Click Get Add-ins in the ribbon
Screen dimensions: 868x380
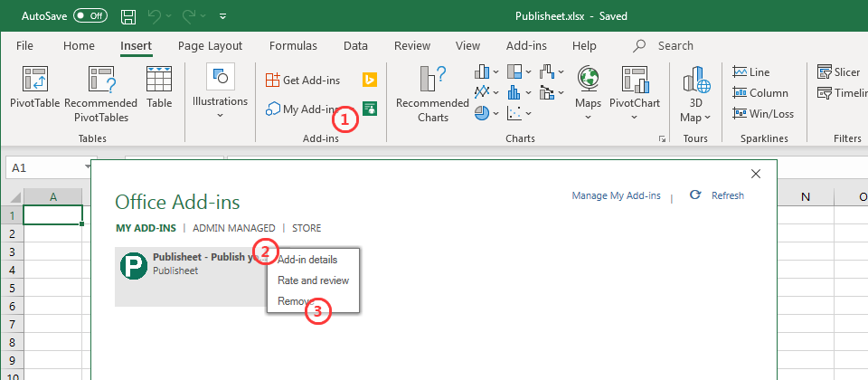pos(304,81)
